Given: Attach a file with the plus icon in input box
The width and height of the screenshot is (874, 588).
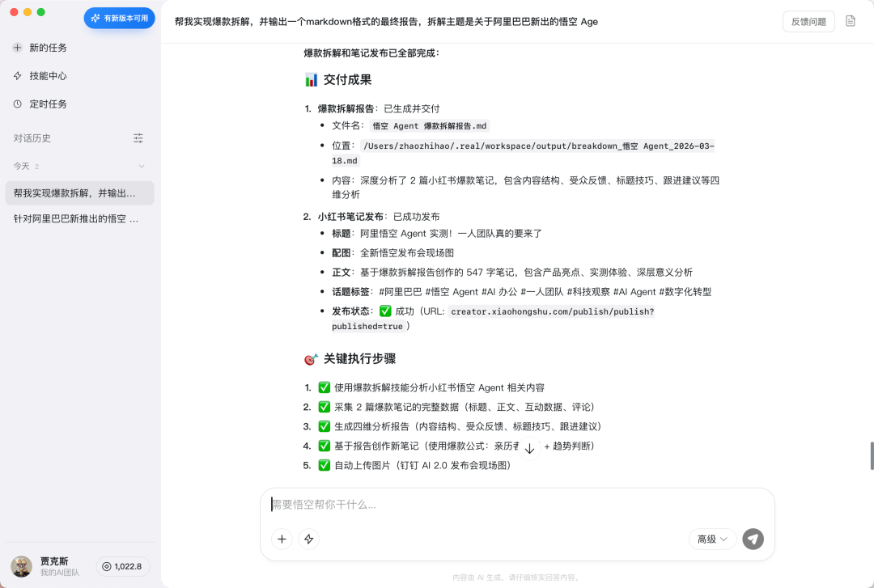Looking at the screenshot, I should click(282, 539).
